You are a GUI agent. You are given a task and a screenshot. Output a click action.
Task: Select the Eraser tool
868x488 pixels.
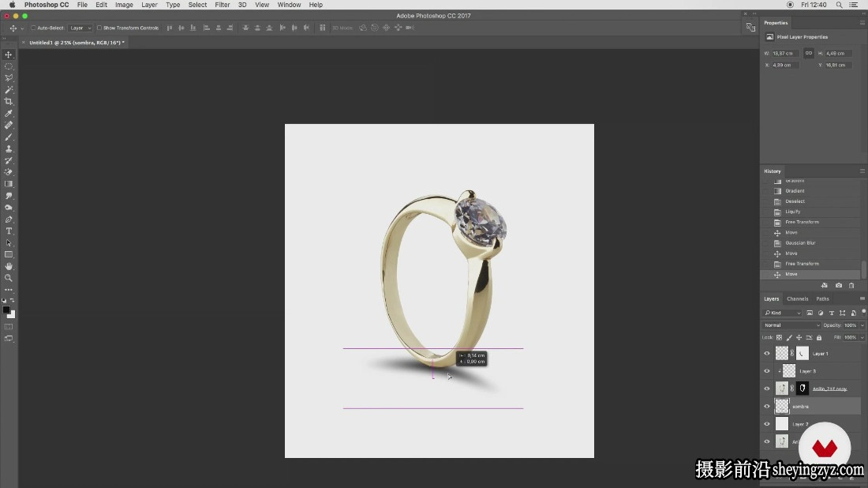click(9, 172)
